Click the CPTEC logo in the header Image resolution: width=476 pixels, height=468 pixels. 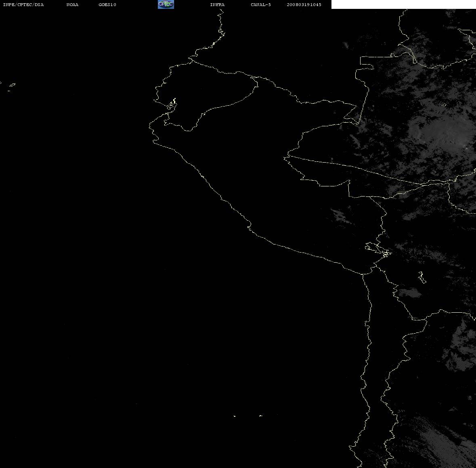click(x=166, y=4)
